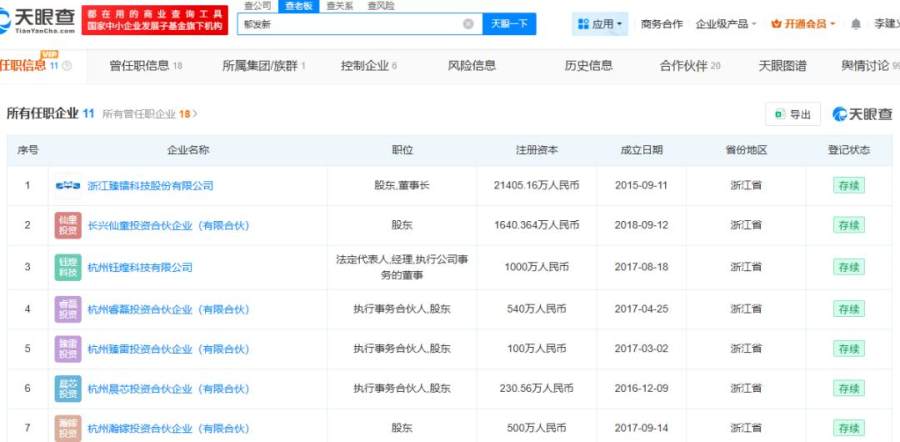Viewport: 900px width, 442px height.
Task: Click the 长兴仙童投资 logo thumbnail
Action: click(x=68, y=225)
